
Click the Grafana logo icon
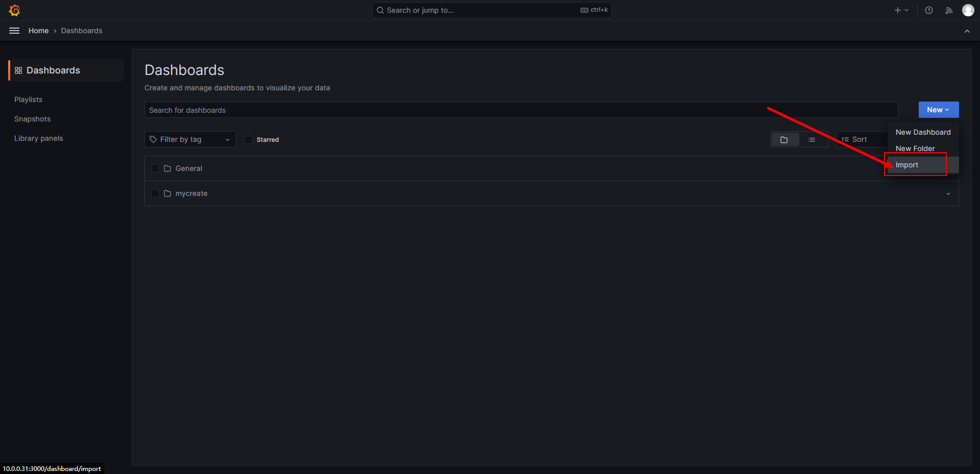point(14,10)
